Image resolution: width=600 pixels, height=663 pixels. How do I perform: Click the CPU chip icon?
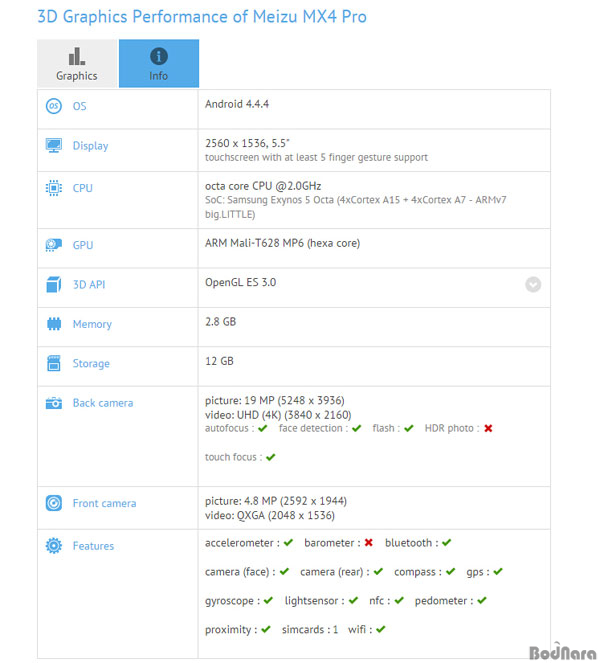pyautogui.click(x=54, y=188)
